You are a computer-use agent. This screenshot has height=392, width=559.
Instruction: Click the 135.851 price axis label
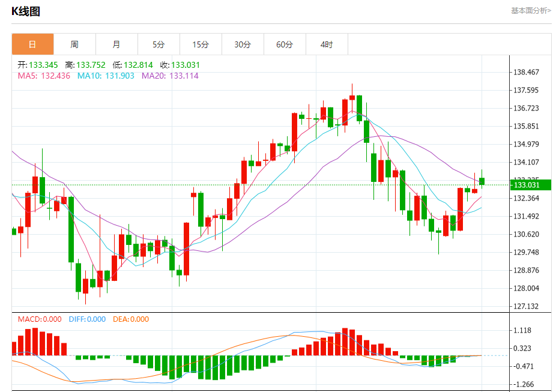(x=526, y=126)
